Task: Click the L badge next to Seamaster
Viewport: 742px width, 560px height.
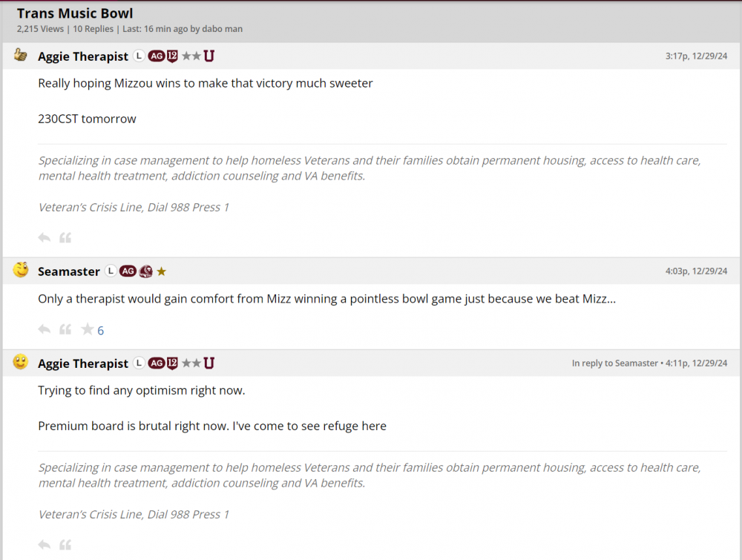Action: (111, 271)
